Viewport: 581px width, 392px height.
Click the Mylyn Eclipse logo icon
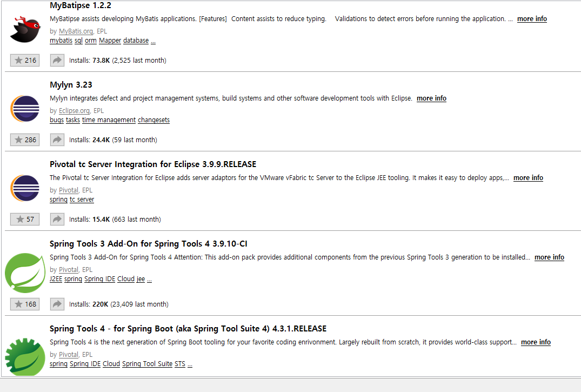pyautogui.click(x=25, y=109)
